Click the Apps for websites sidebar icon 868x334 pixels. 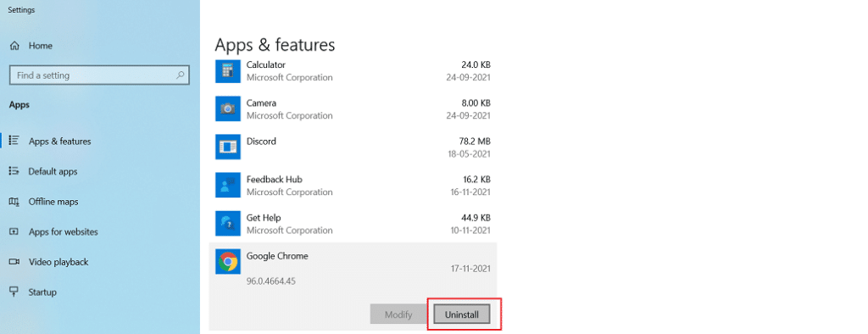click(14, 231)
